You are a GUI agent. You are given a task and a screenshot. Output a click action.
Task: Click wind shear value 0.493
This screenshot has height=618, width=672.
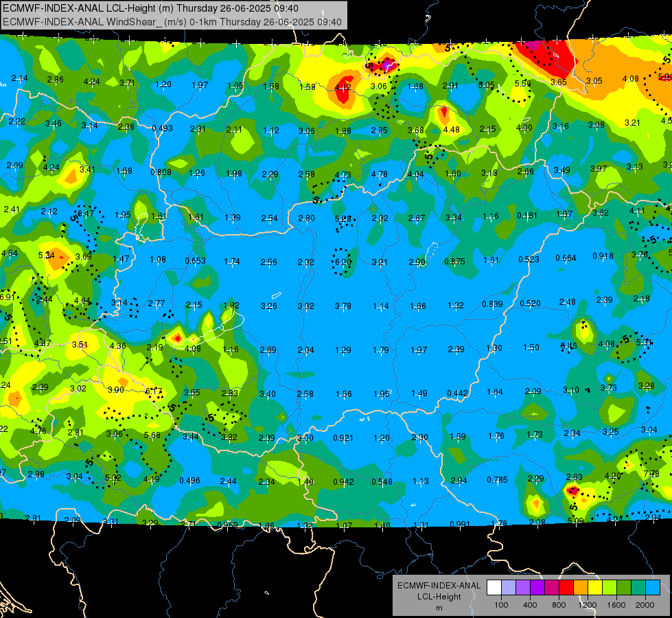click(163, 128)
